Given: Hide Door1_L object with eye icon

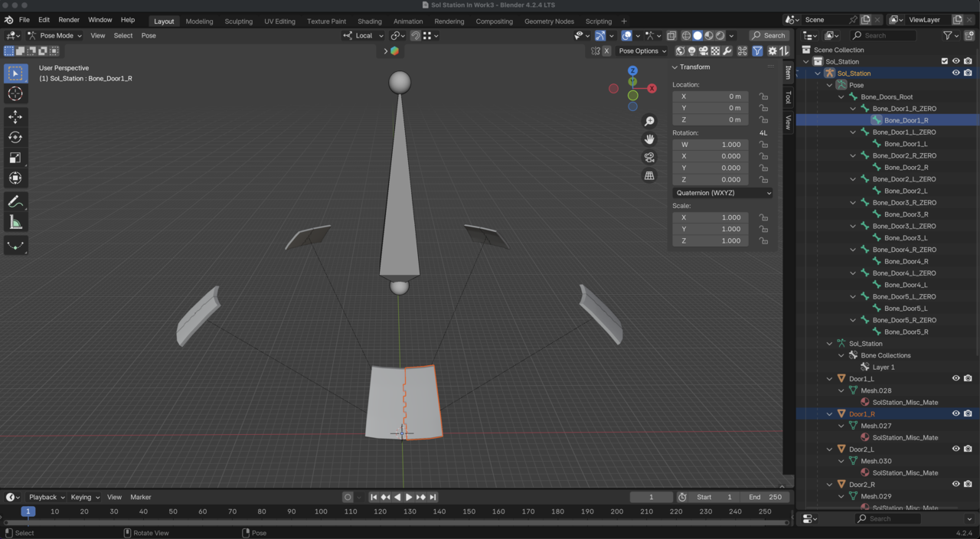Looking at the screenshot, I should [955, 378].
